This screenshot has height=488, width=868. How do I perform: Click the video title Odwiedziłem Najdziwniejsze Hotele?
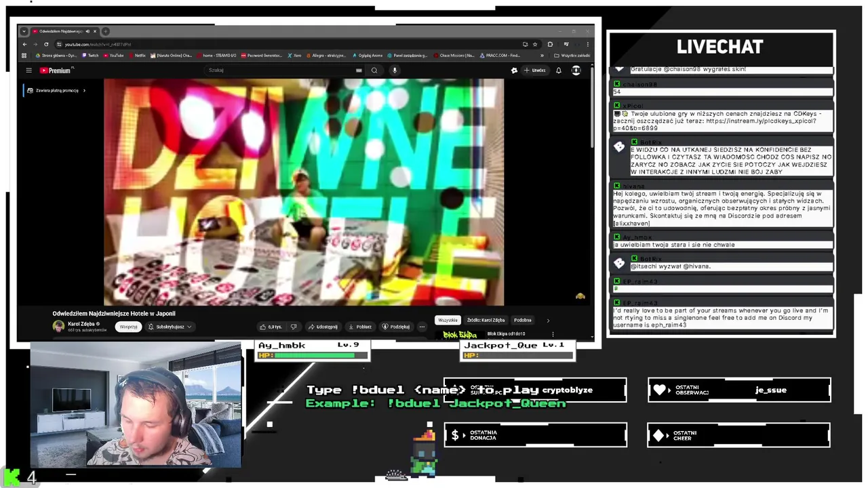coord(114,314)
